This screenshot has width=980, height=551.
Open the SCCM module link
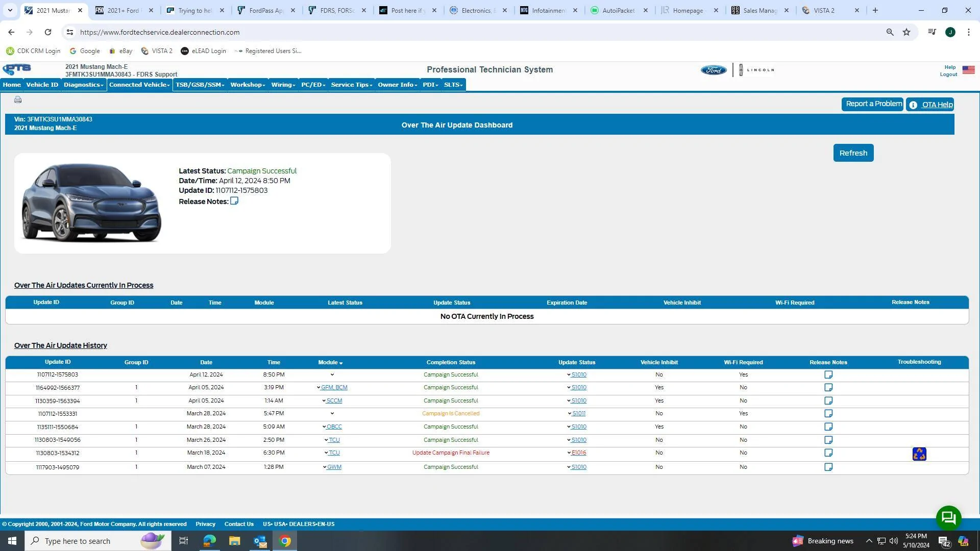(x=334, y=400)
